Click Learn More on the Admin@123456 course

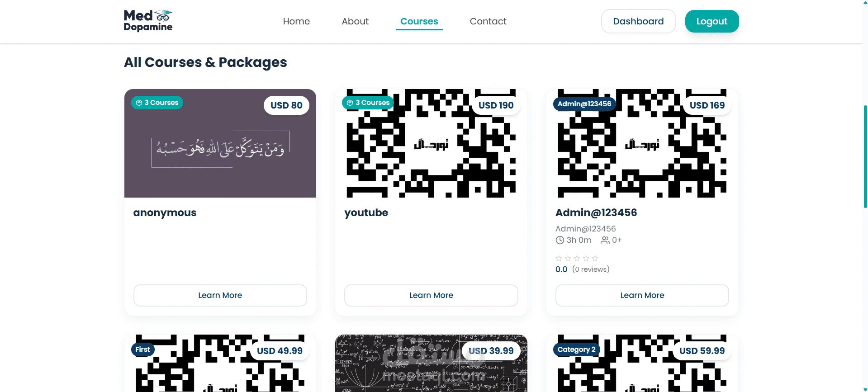pyautogui.click(x=642, y=295)
